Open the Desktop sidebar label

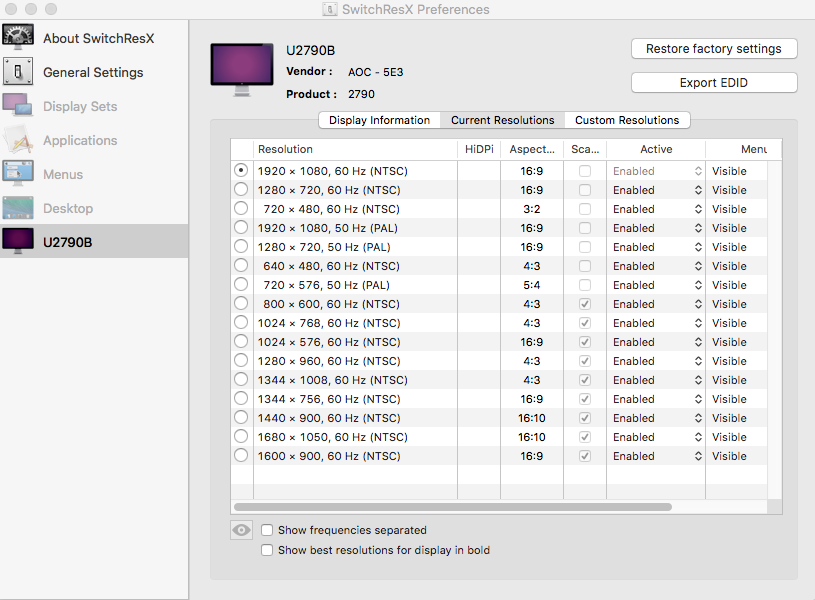(68, 208)
